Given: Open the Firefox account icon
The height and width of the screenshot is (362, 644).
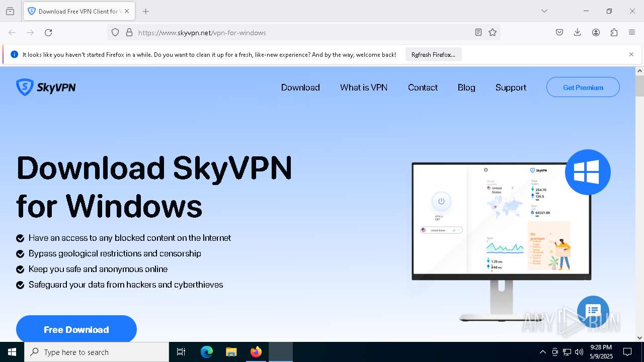Looking at the screenshot, I should [596, 32].
